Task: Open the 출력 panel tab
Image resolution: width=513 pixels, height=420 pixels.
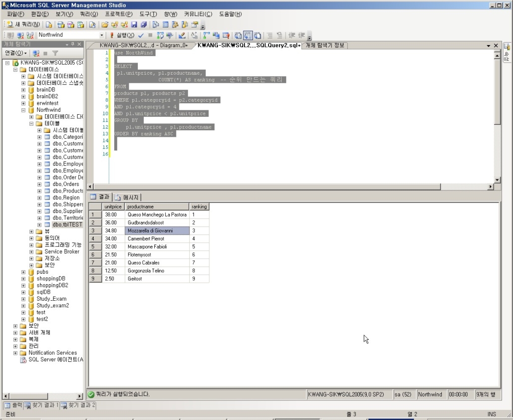Action: click(14, 405)
